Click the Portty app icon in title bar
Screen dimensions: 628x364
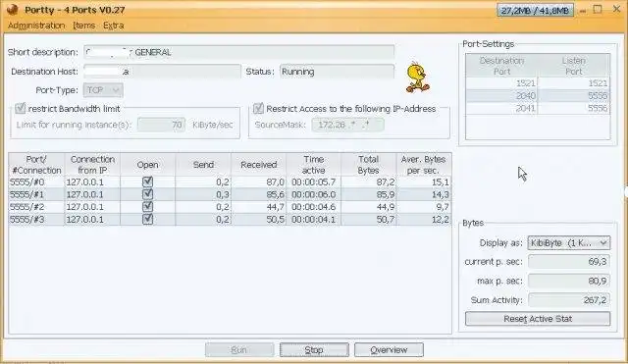click(13, 10)
